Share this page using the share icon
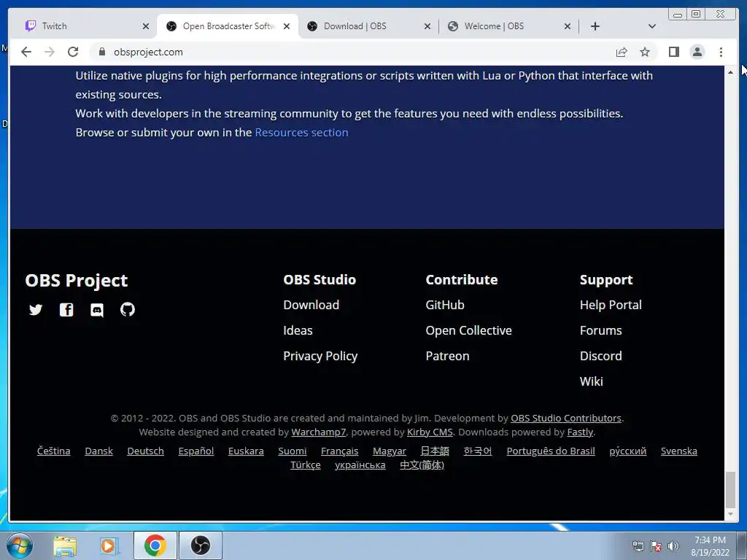 click(622, 52)
